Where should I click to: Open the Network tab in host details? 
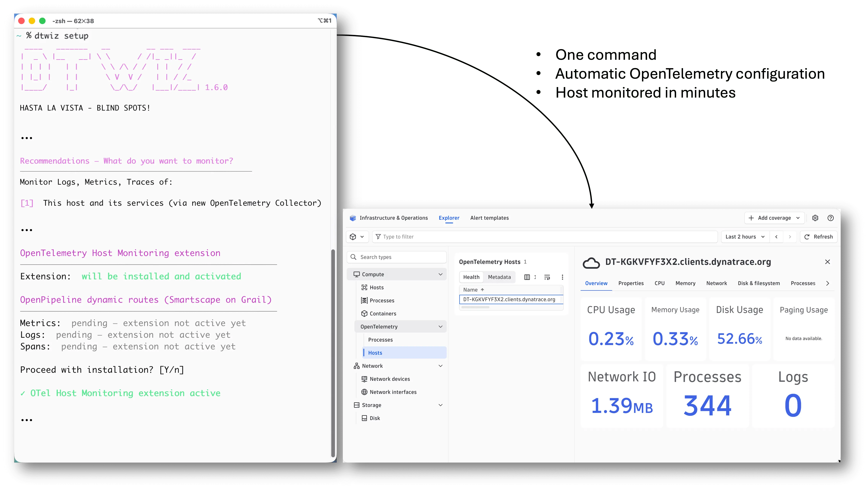(716, 283)
